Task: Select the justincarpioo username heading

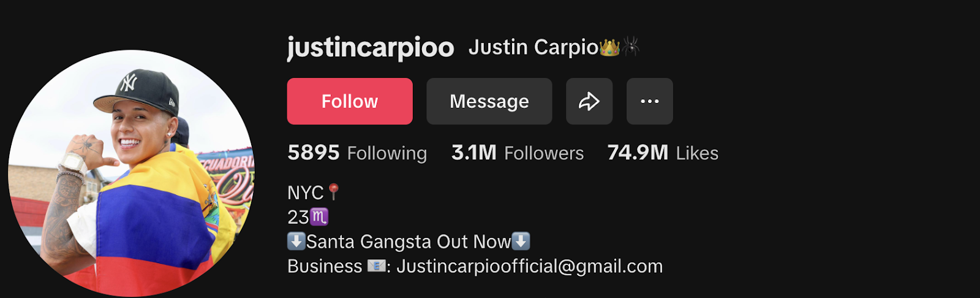Action: pyautogui.click(x=371, y=48)
